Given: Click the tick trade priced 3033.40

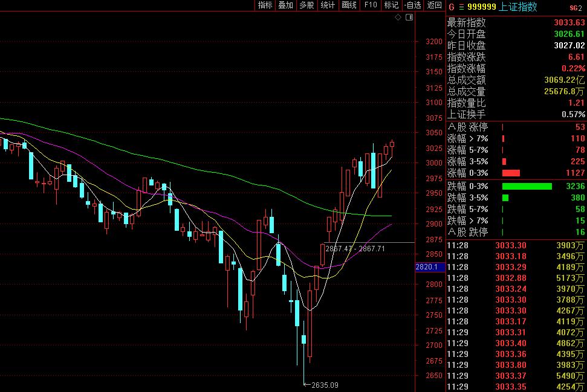Looking at the screenshot, I should point(511,343).
